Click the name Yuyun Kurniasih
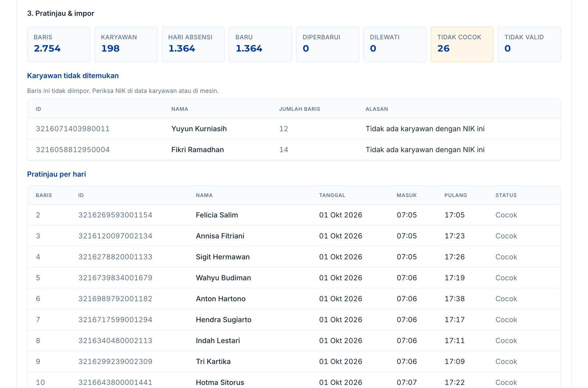Image resolution: width=588 pixels, height=388 pixels. click(199, 129)
